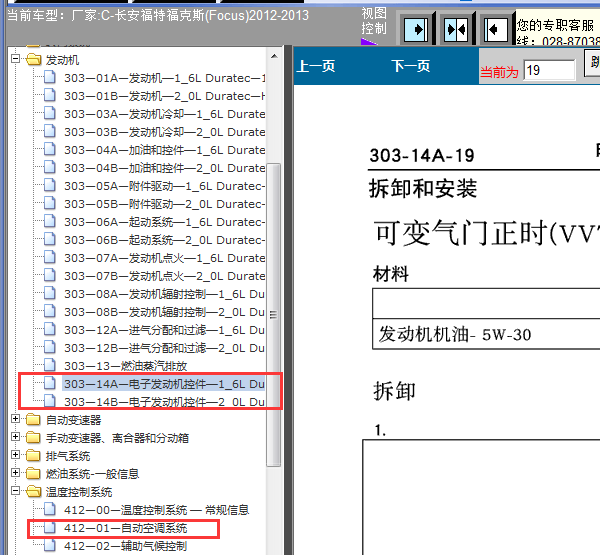Open 303—05B 附件驱动 2_0L document
This screenshot has width=600, height=555.
165,204
